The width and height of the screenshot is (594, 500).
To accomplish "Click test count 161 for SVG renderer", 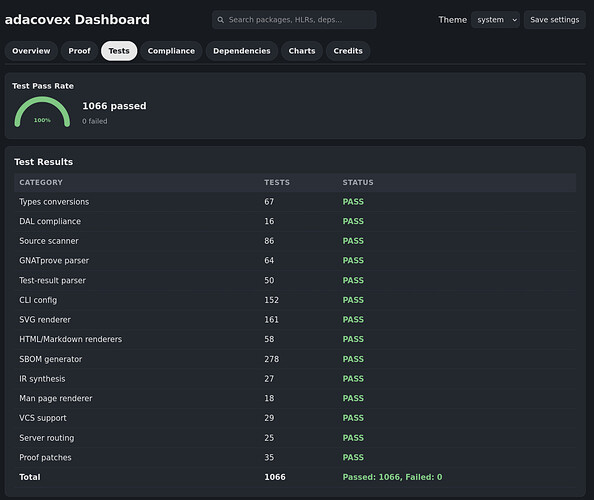I will [x=271, y=320].
